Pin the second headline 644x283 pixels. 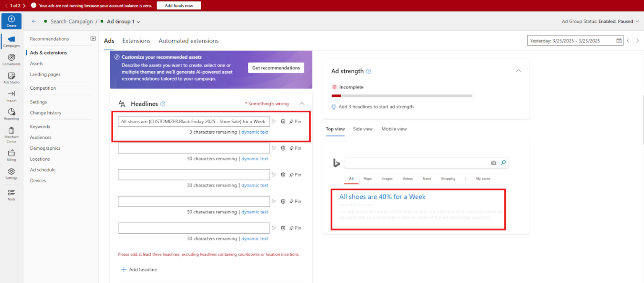point(296,148)
